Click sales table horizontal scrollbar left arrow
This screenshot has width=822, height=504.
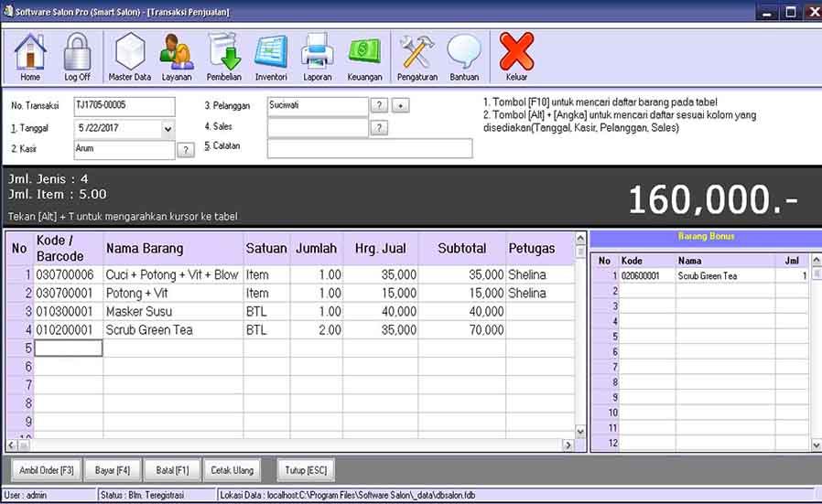(x=12, y=445)
